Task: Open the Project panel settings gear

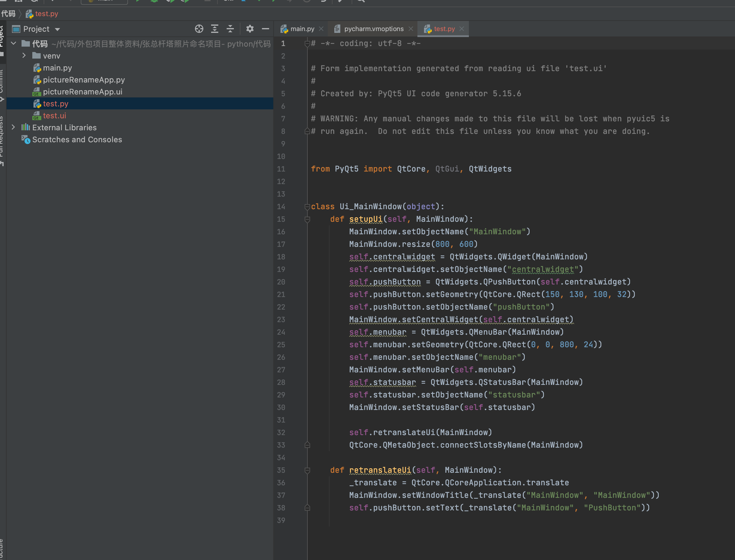Action: click(250, 29)
